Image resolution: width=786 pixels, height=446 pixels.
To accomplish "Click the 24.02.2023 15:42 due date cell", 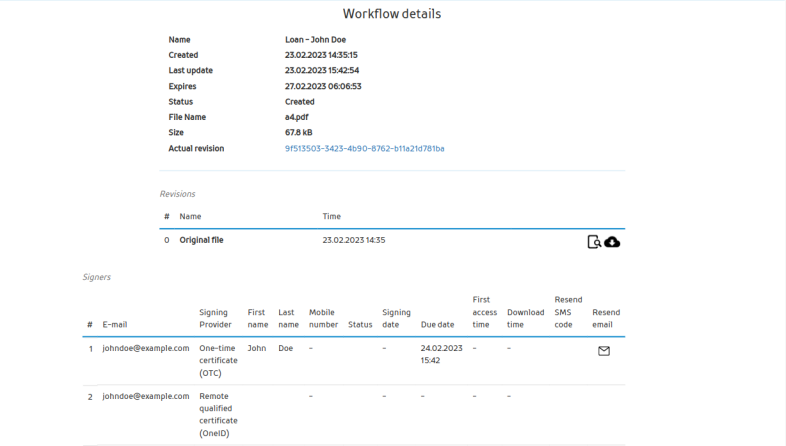I will tap(442, 354).
